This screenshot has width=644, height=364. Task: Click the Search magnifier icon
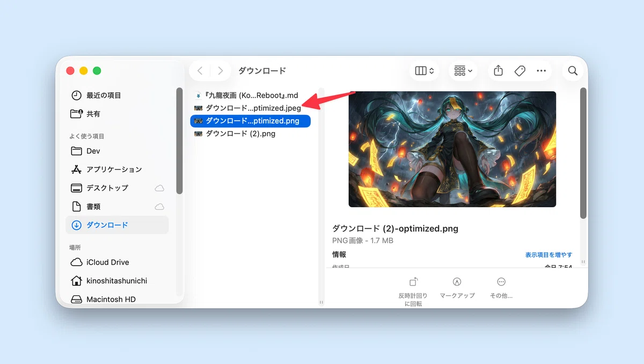(573, 71)
